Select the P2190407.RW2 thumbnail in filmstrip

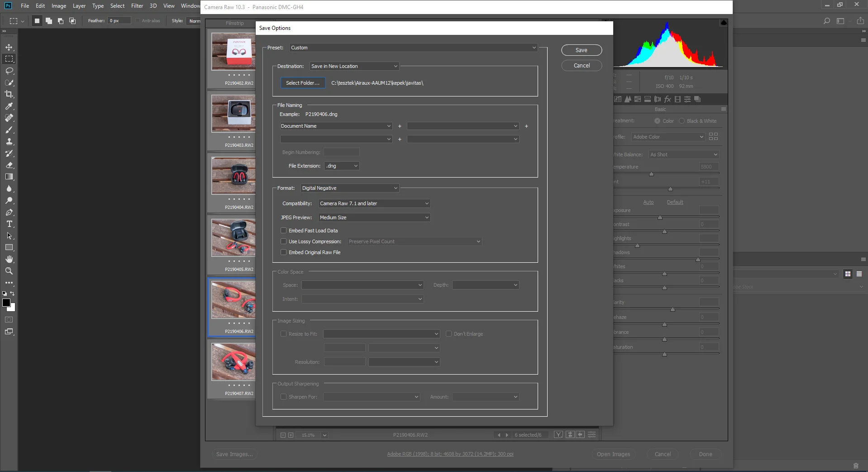234,361
